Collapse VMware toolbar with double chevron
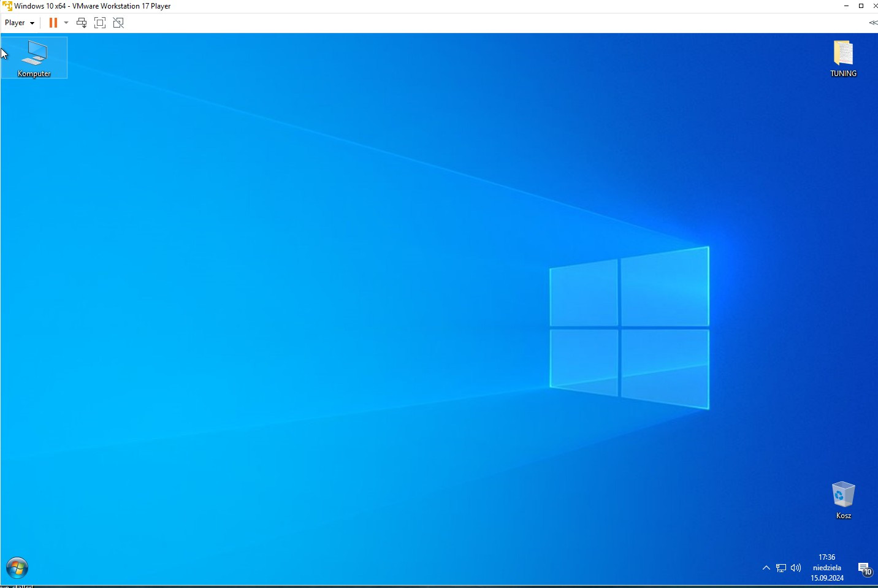Viewport: 878px width, 588px height. [x=873, y=23]
